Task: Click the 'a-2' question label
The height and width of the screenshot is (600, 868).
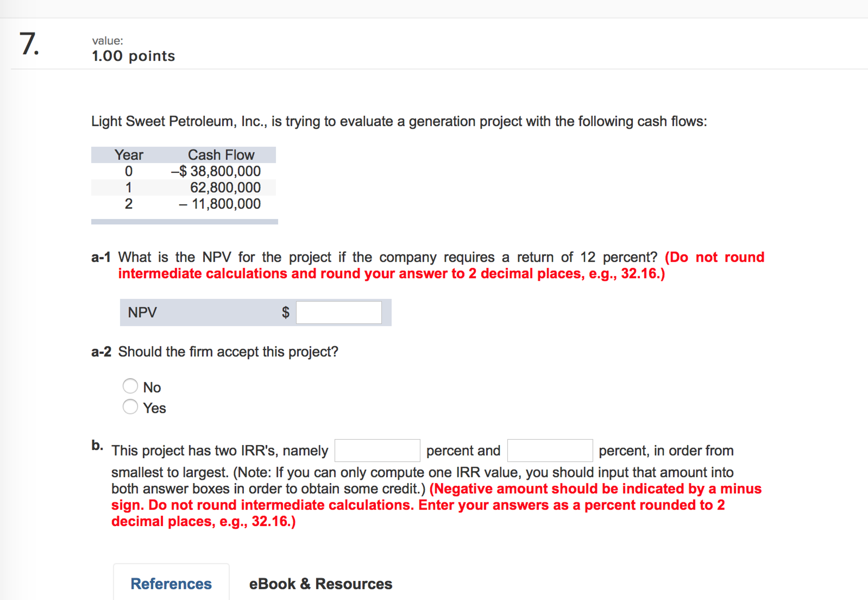Action: tap(101, 351)
